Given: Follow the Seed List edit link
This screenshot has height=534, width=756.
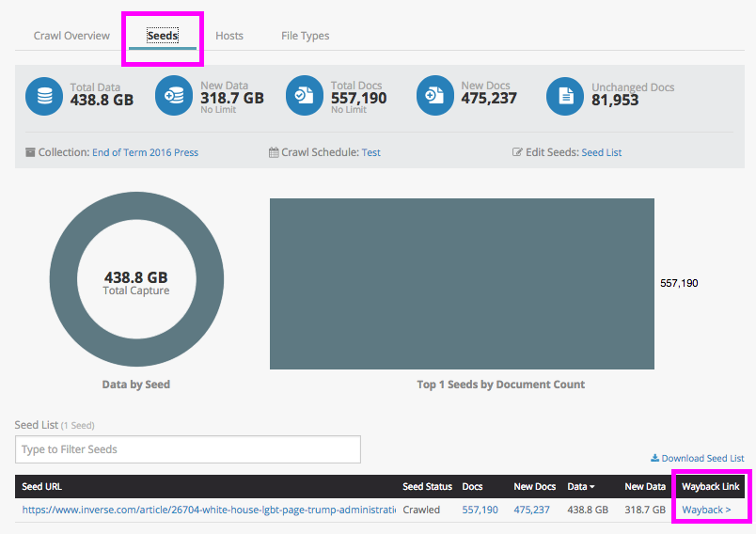Looking at the screenshot, I should tap(601, 152).
